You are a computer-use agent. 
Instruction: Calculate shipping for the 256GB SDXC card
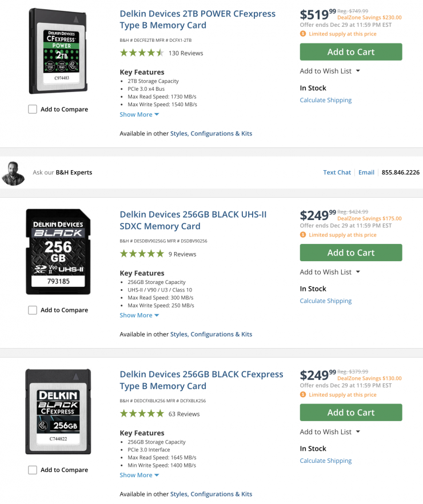coord(326,301)
